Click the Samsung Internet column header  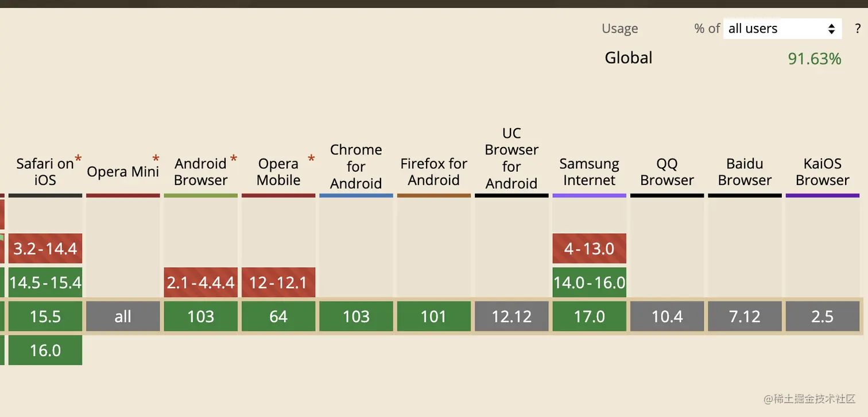pyautogui.click(x=589, y=172)
